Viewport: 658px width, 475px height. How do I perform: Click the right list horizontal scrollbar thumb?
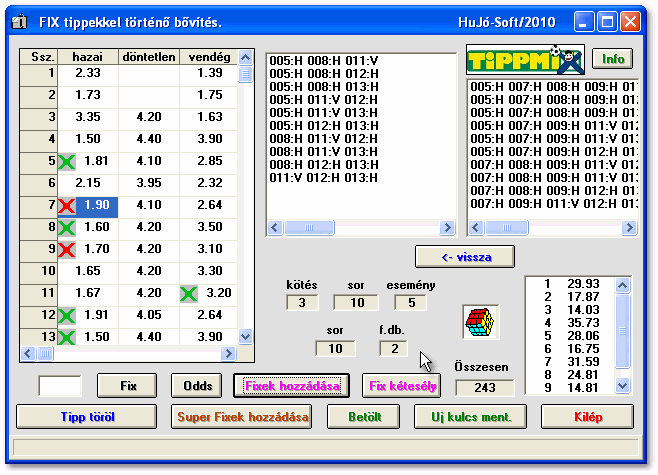[507, 227]
